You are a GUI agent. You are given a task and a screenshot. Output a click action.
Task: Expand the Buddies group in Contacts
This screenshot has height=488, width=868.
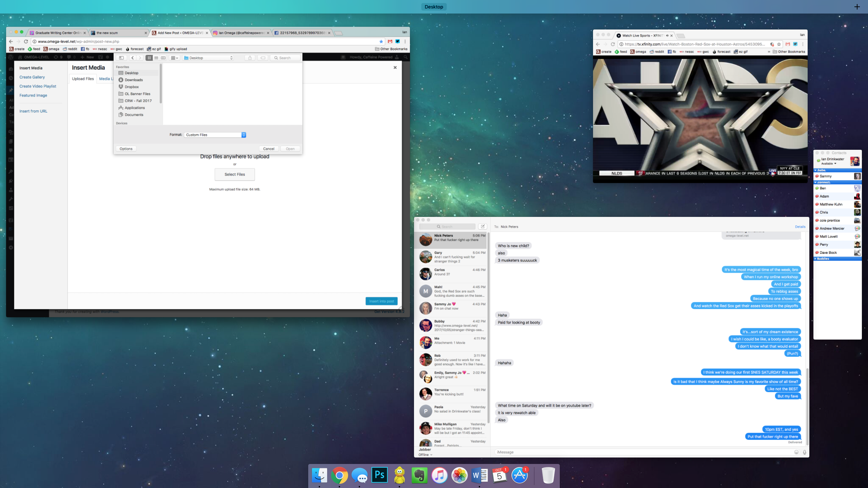coord(815,259)
